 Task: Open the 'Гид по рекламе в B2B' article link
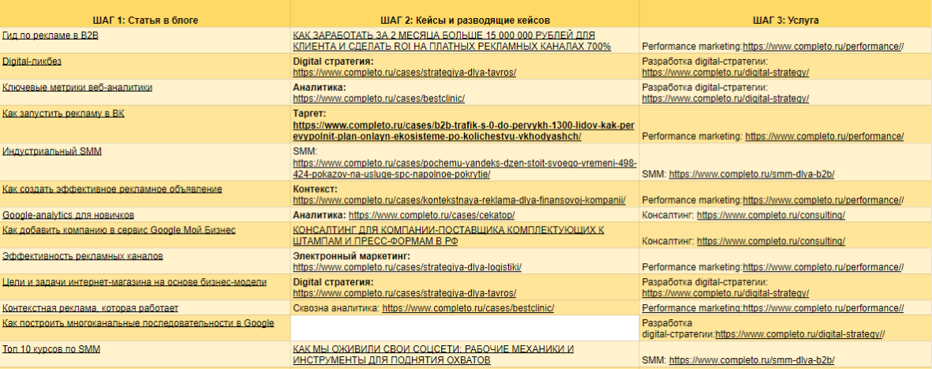click(x=51, y=36)
